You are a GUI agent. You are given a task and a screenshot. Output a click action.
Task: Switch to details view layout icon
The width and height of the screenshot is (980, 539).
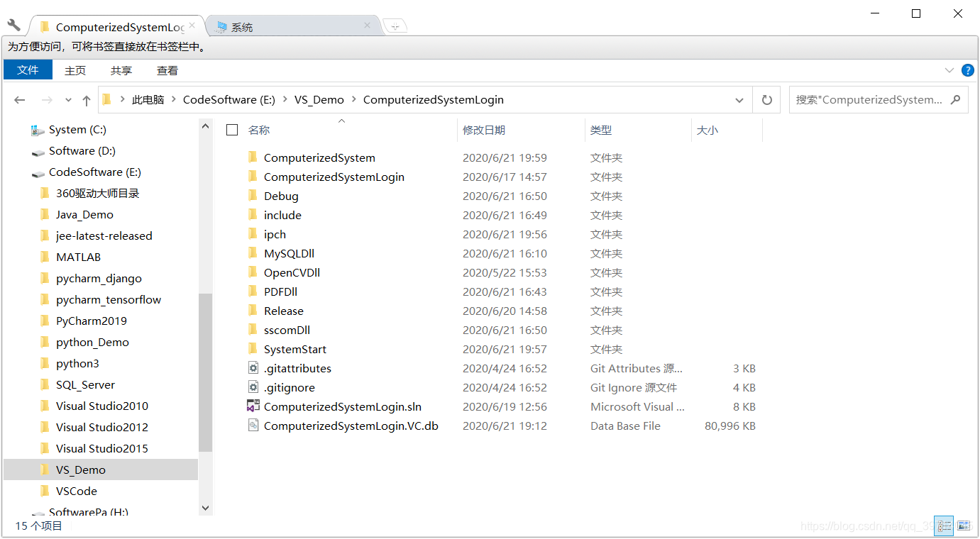pyautogui.click(x=944, y=526)
